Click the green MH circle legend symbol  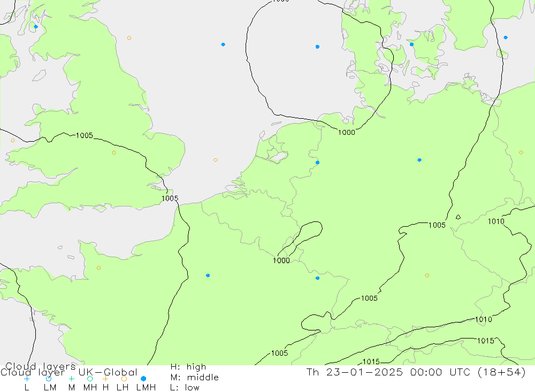(90, 379)
